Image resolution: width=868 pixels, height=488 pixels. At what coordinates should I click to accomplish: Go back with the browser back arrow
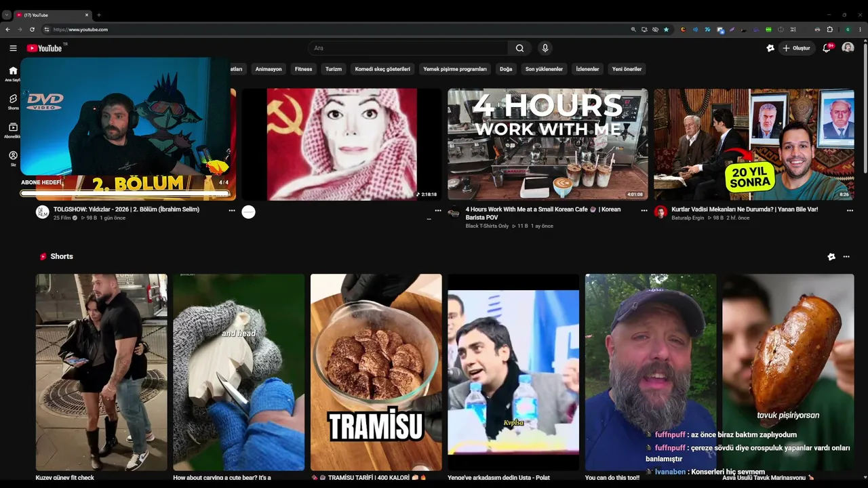point(7,30)
